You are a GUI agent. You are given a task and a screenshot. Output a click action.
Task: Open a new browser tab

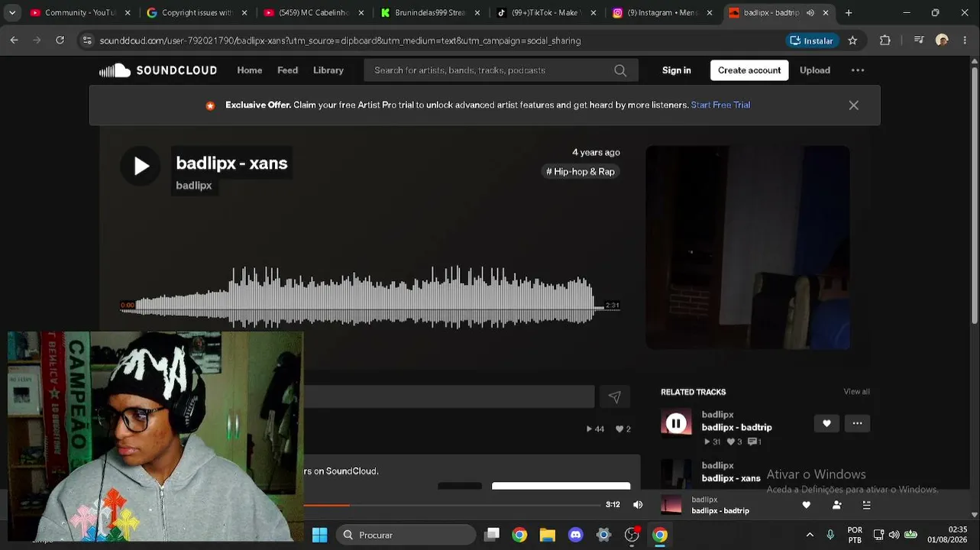click(849, 13)
